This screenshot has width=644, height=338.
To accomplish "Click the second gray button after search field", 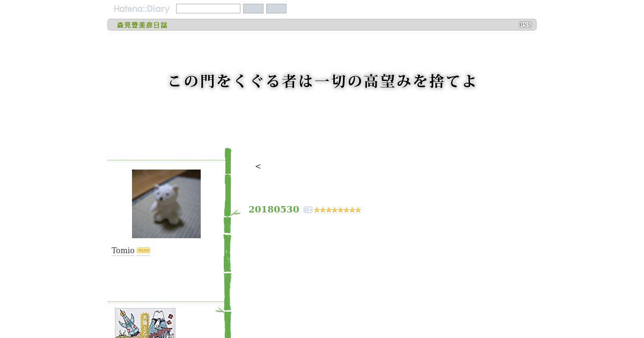I will 276,9.
